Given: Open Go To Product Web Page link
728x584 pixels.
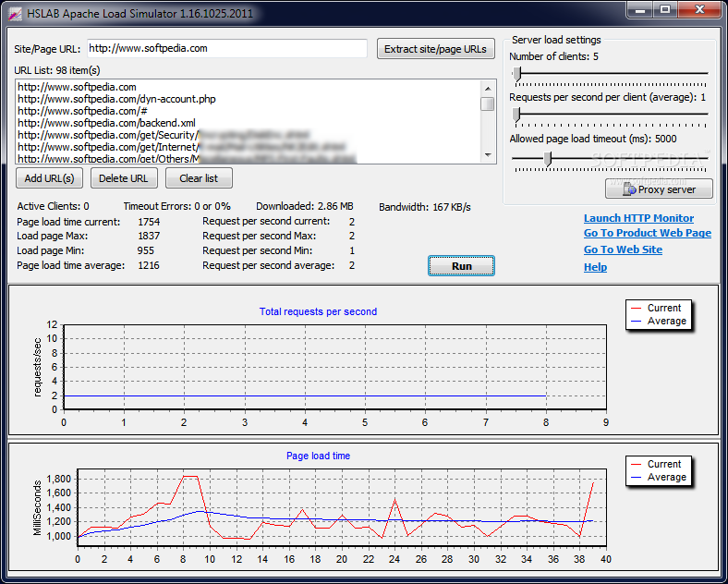Looking at the screenshot, I should pyautogui.click(x=648, y=233).
